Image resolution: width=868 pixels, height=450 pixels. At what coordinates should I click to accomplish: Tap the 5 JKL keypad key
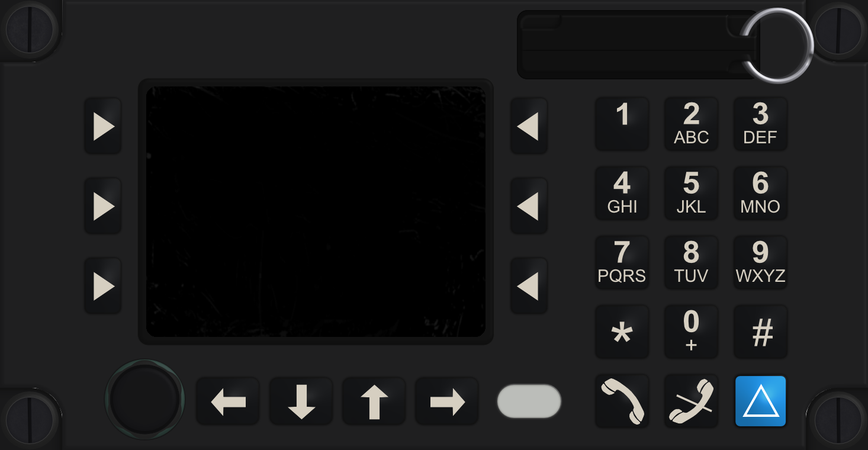click(691, 193)
